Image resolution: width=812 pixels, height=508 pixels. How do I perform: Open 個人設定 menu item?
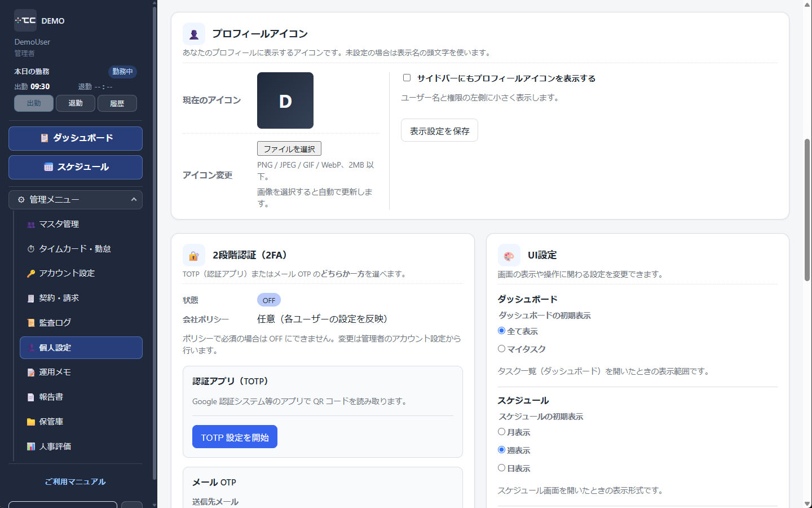coord(81,348)
